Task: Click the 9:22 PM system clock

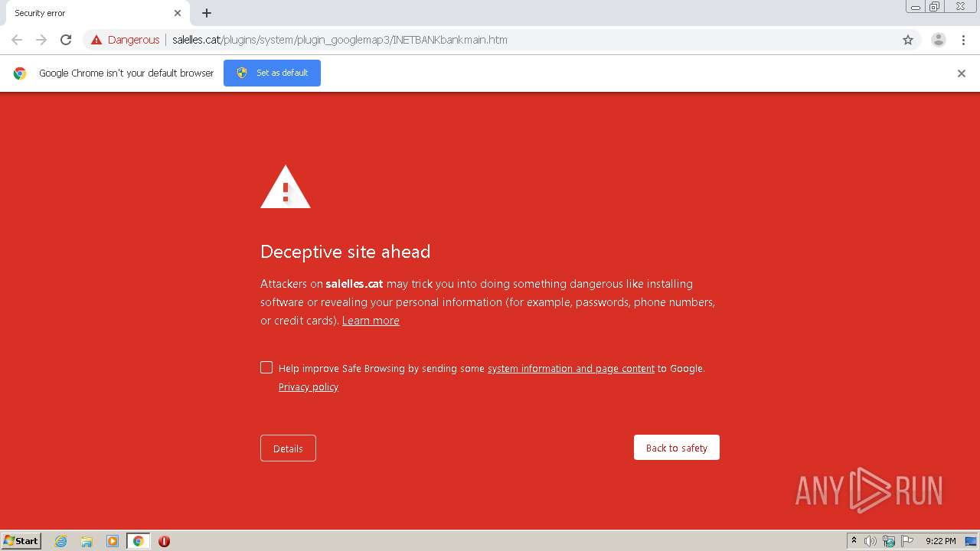Action: (941, 541)
